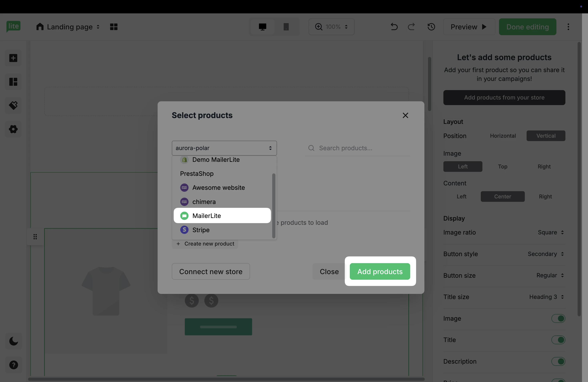Open the design paint swatch icon
Viewport: 588px width, 382px height.
[13, 105]
